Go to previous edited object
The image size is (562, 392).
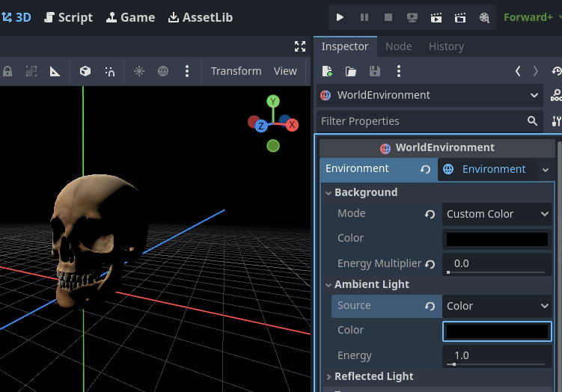(x=518, y=71)
